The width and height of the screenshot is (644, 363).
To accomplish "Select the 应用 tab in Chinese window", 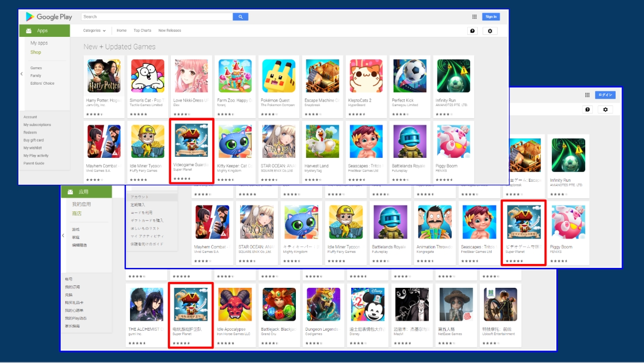I will tap(86, 192).
